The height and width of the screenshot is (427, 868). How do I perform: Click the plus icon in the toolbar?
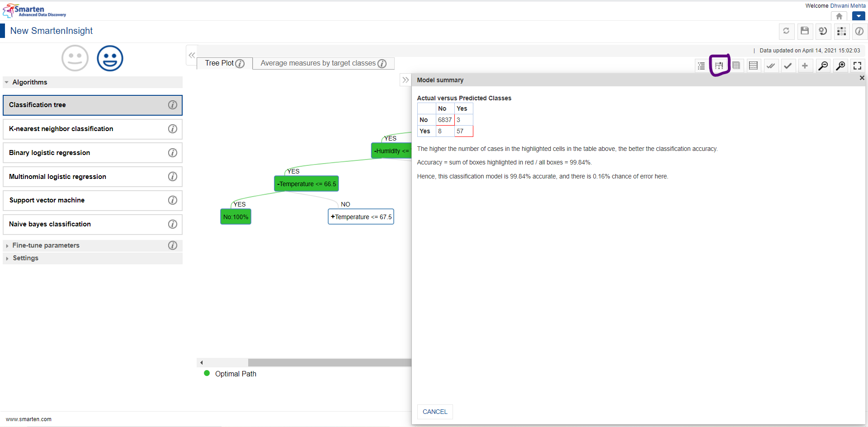(x=805, y=66)
